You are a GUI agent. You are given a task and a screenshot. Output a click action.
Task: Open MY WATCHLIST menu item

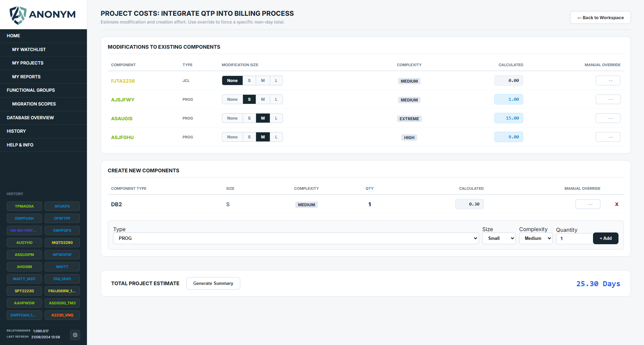pyautogui.click(x=43, y=49)
